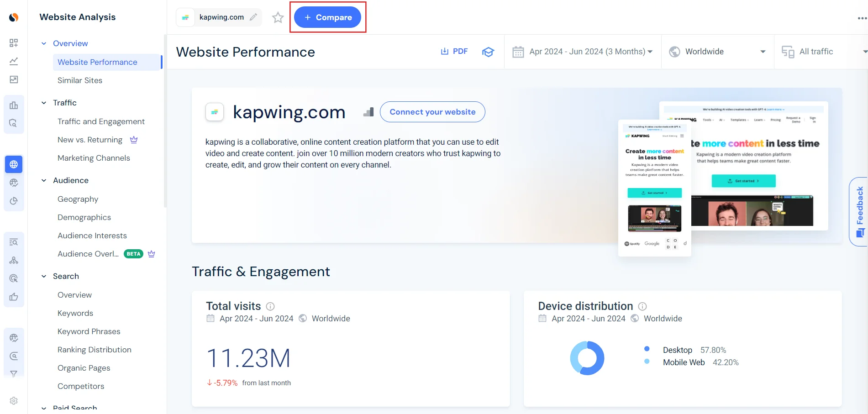The width and height of the screenshot is (868, 414).
Task: Collapse the Traffic section chevron
Action: click(x=44, y=103)
